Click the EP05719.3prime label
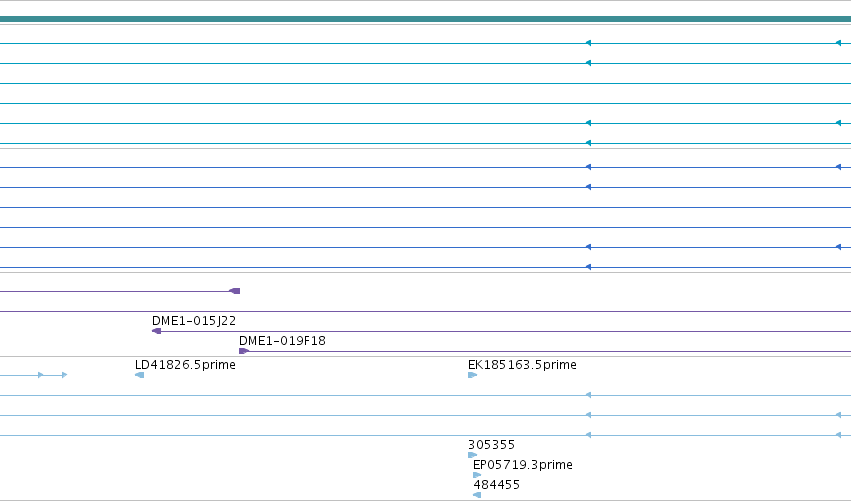The width and height of the screenshot is (851, 501). pyautogui.click(x=523, y=465)
